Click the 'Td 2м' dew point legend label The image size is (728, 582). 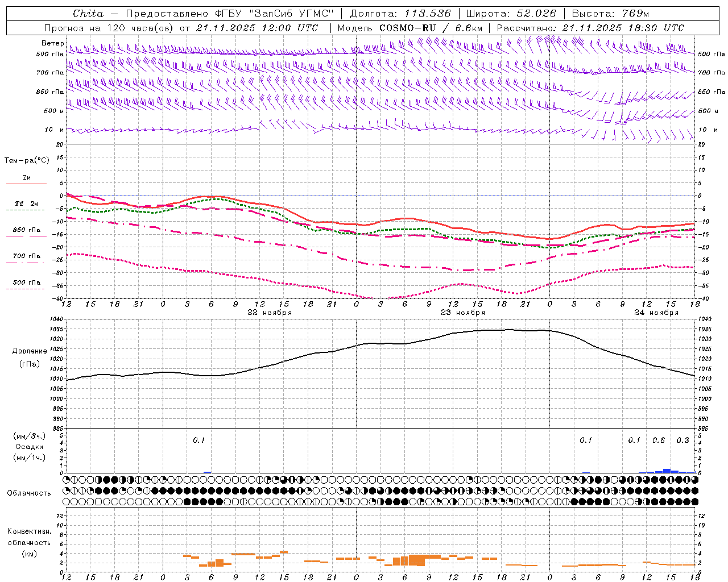click(x=26, y=203)
